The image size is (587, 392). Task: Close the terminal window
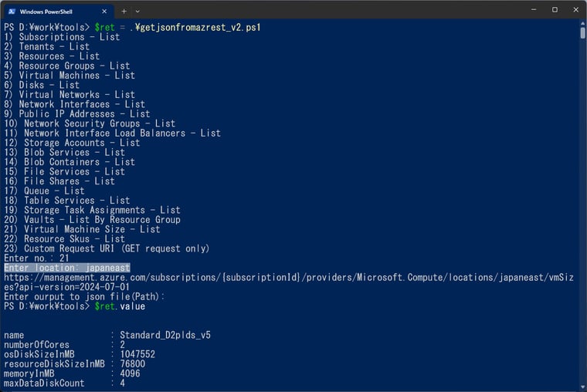pos(575,10)
